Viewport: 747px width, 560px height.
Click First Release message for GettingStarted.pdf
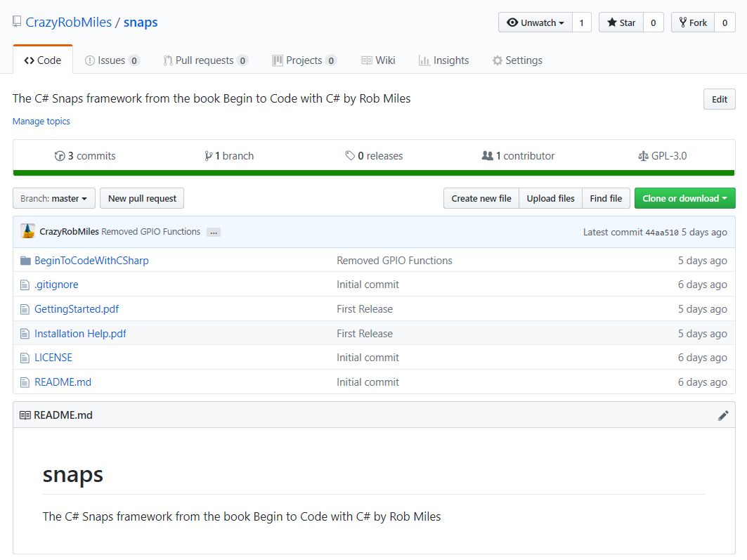point(365,309)
